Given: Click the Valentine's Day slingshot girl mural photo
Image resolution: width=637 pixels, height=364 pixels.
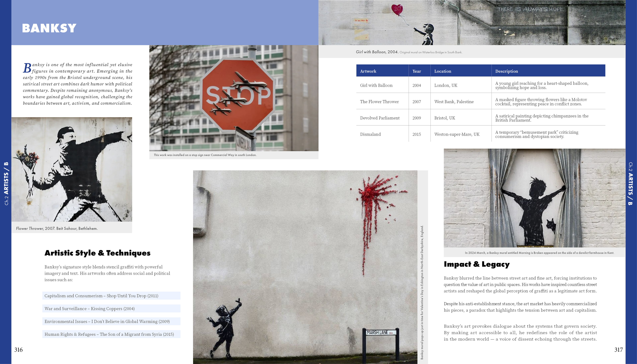Looking at the screenshot, I should tap(305, 267).
